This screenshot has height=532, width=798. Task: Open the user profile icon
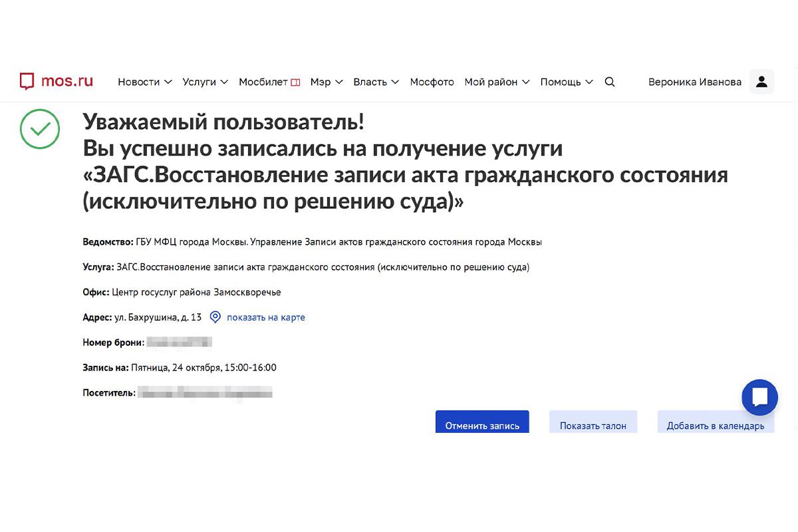click(x=761, y=81)
